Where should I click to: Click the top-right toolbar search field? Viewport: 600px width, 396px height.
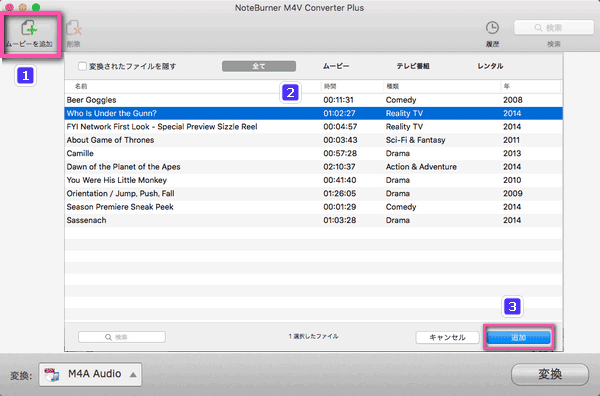(x=554, y=28)
